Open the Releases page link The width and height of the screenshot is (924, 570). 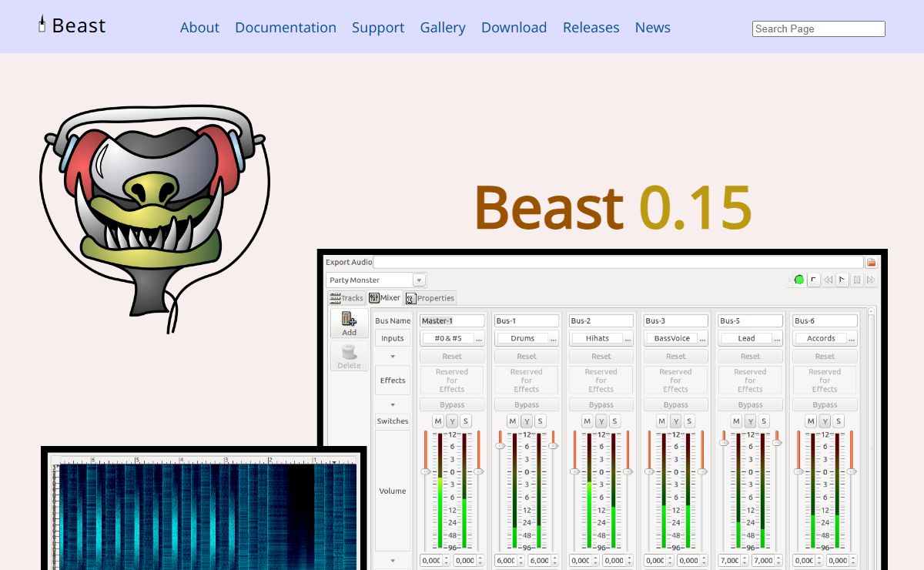point(591,27)
